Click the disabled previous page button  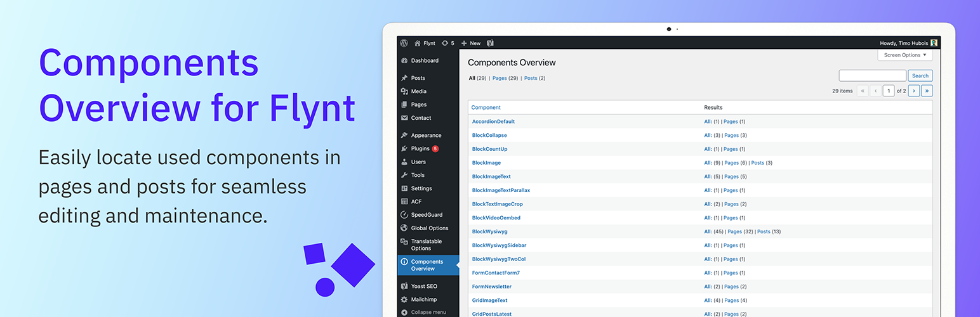point(875,91)
